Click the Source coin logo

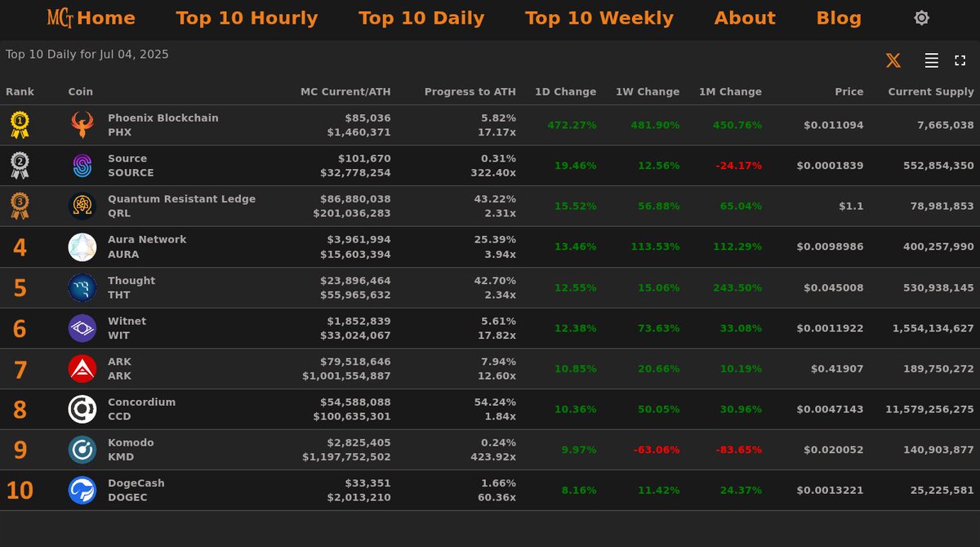(82, 166)
